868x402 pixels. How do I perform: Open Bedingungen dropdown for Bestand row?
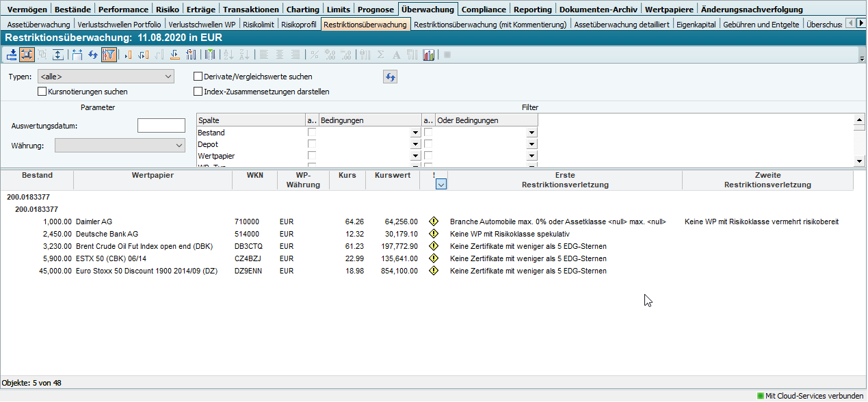[x=415, y=133]
